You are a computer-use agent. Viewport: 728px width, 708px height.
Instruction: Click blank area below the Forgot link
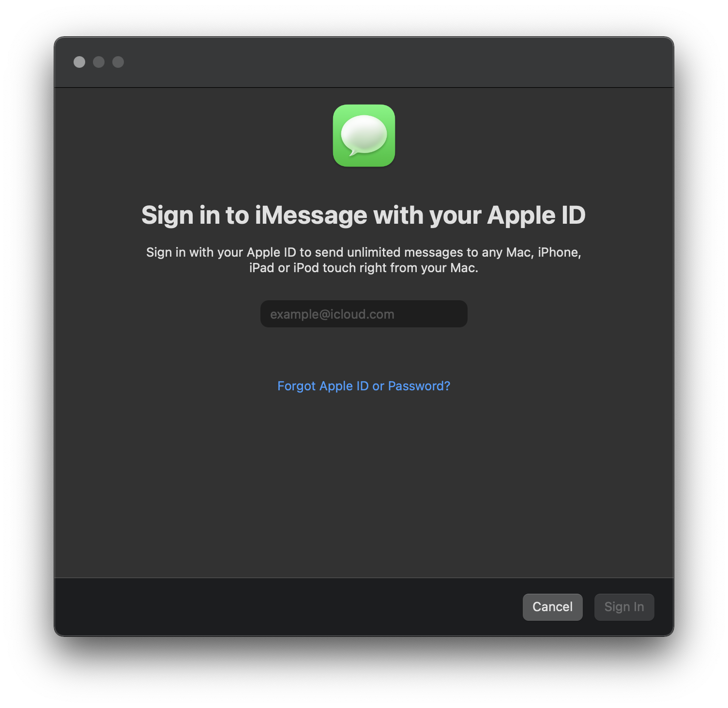coord(364,484)
